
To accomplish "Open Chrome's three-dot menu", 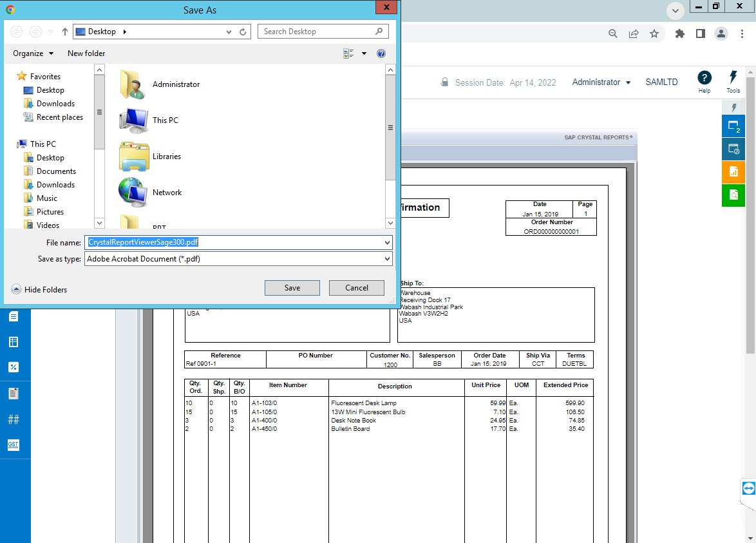I will click(x=742, y=33).
